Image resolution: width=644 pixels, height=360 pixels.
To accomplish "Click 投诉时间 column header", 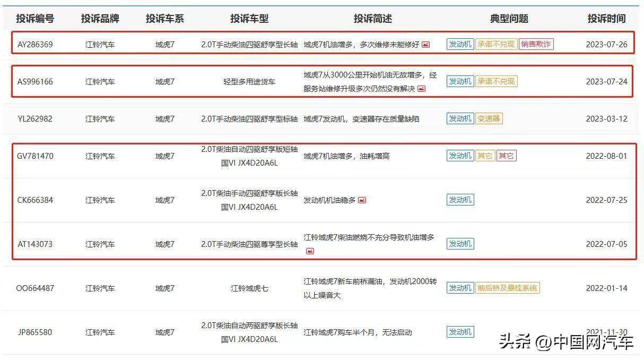I will tap(606, 19).
